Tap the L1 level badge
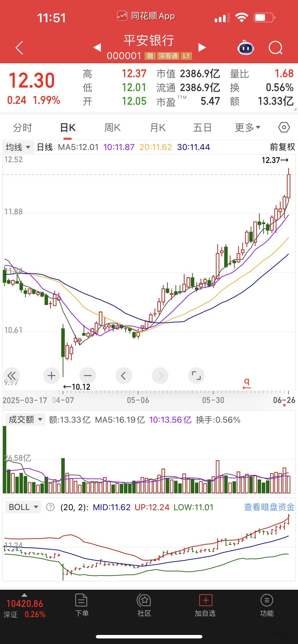This screenshot has height=644, width=298. 186,56
